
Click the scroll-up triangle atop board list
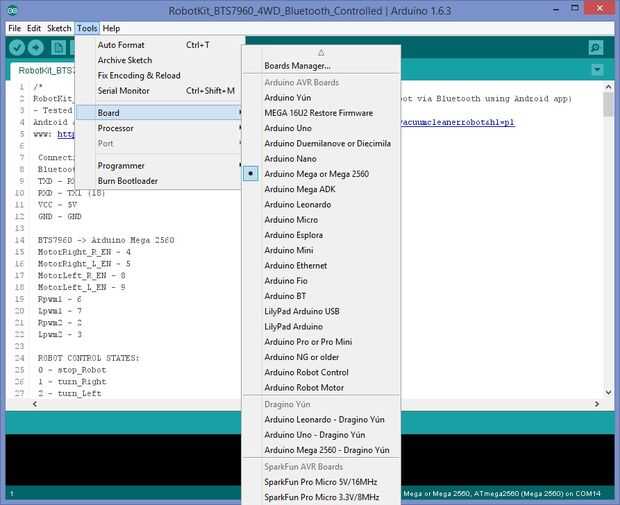pos(321,52)
